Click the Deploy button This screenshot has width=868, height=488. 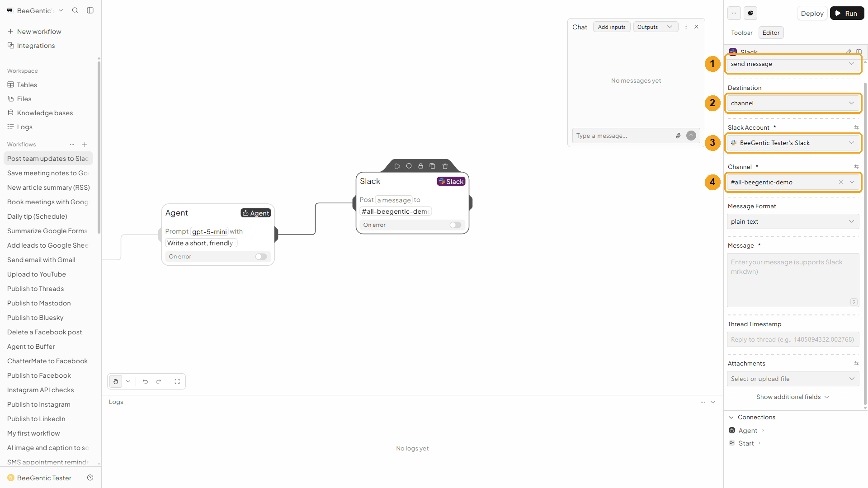(812, 14)
